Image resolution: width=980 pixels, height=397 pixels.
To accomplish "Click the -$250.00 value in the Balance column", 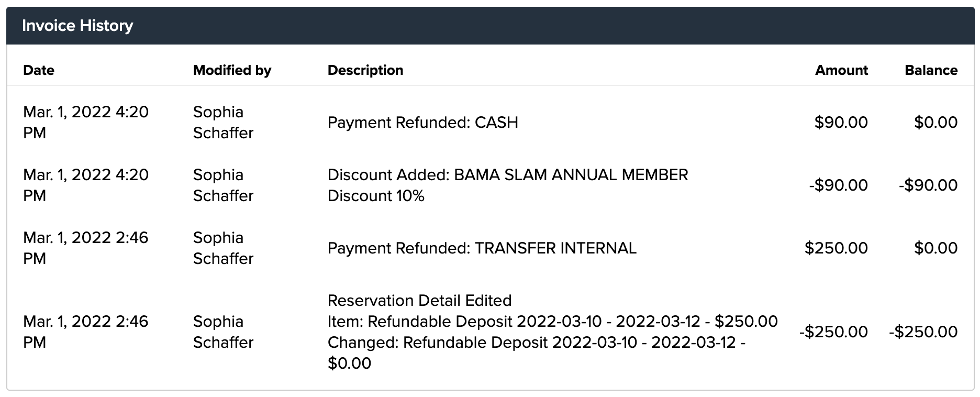I will tap(923, 332).
